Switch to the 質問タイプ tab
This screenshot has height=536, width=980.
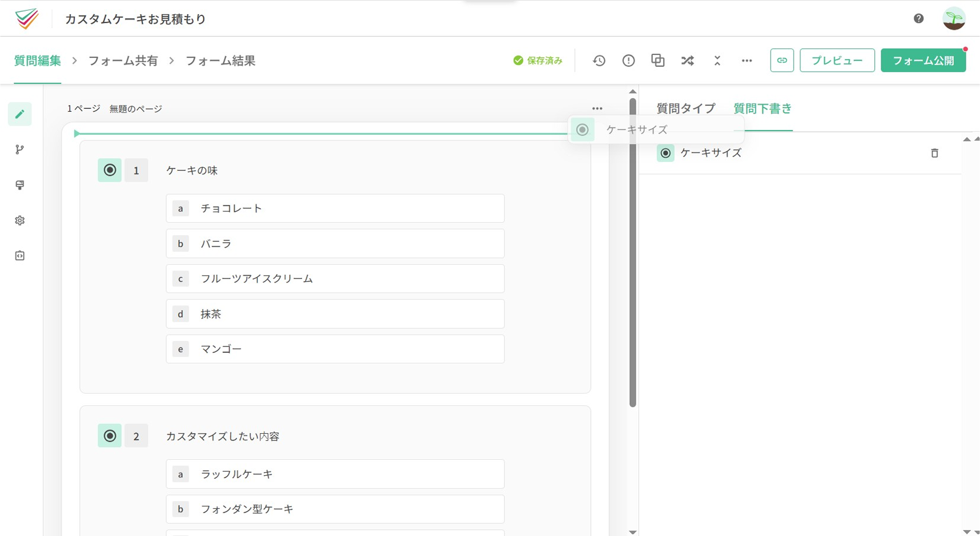tap(686, 109)
